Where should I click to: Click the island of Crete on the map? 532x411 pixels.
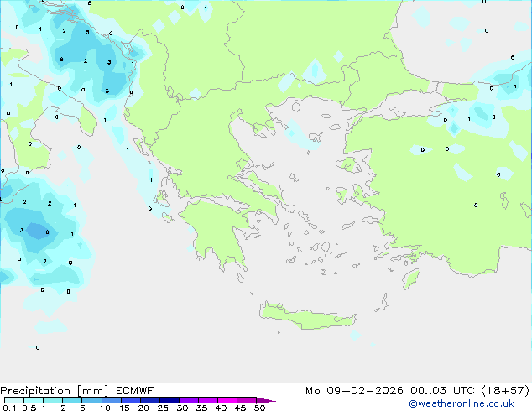coord(307,317)
